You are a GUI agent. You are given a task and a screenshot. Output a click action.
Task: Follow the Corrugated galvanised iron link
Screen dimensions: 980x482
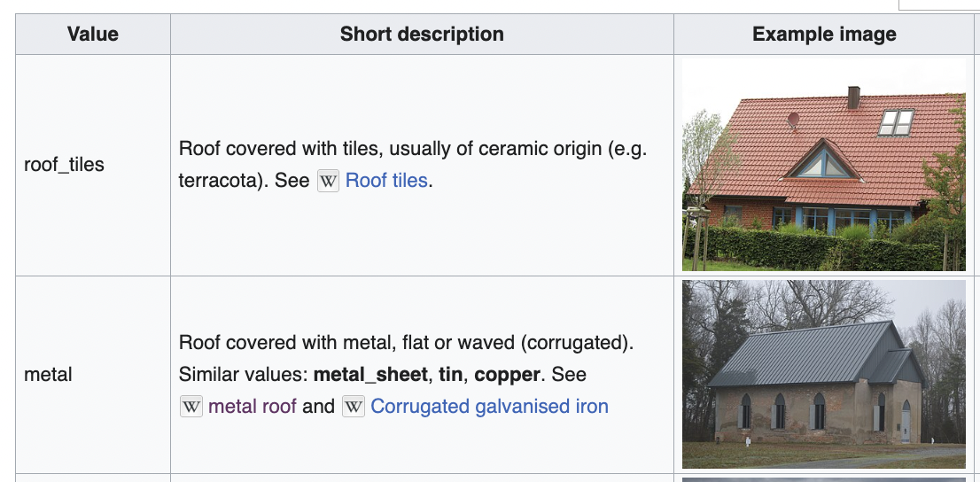(489, 407)
